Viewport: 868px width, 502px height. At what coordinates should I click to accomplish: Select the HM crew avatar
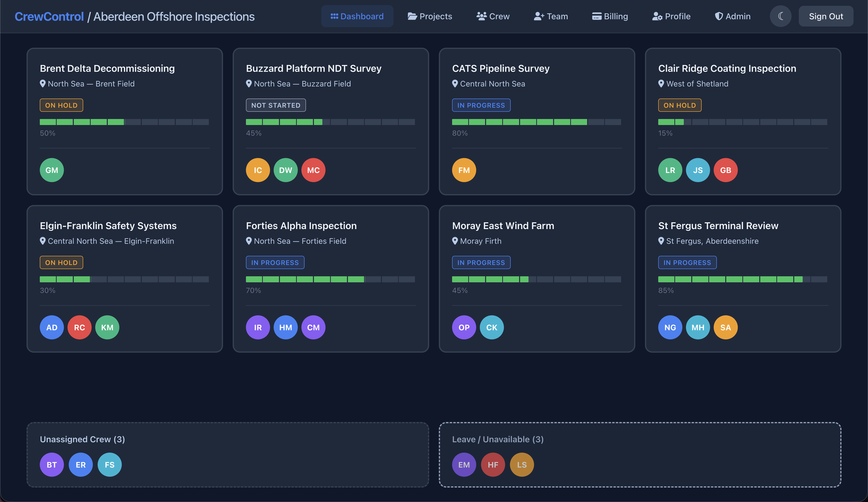285,327
